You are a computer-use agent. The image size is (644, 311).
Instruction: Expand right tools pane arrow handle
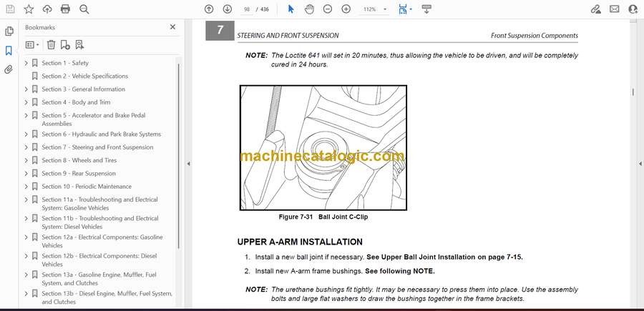(640, 164)
